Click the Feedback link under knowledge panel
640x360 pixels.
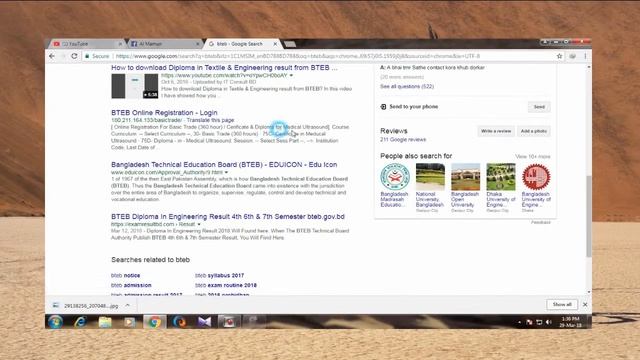[x=541, y=222]
